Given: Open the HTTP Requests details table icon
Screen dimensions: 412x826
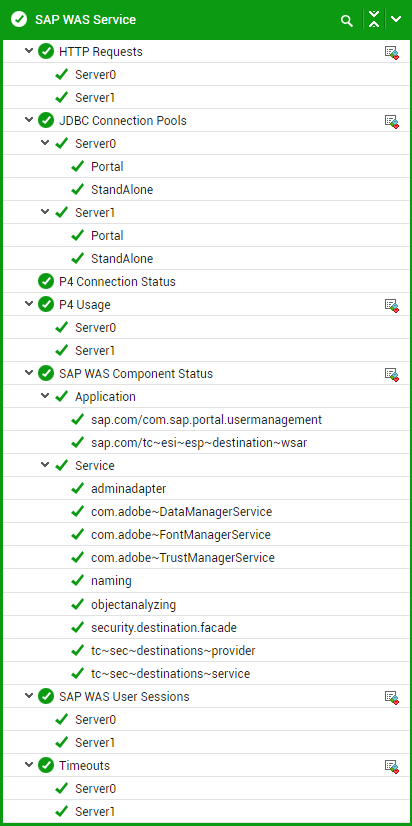Looking at the screenshot, I should [x=391, y=52].
